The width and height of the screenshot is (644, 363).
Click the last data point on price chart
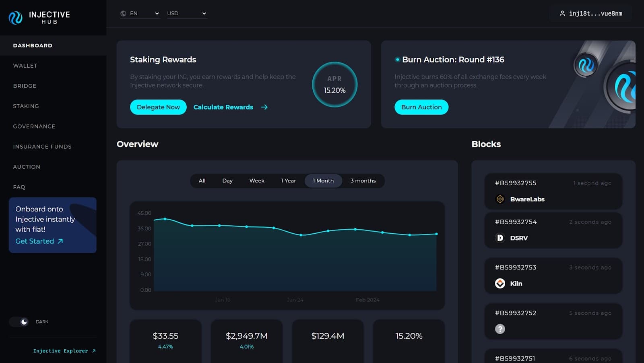click(x=436, y=234)
